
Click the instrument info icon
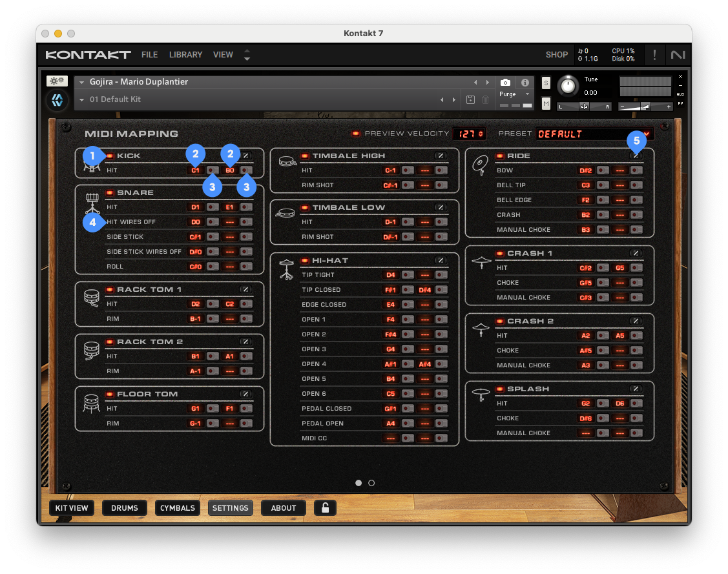525,83
